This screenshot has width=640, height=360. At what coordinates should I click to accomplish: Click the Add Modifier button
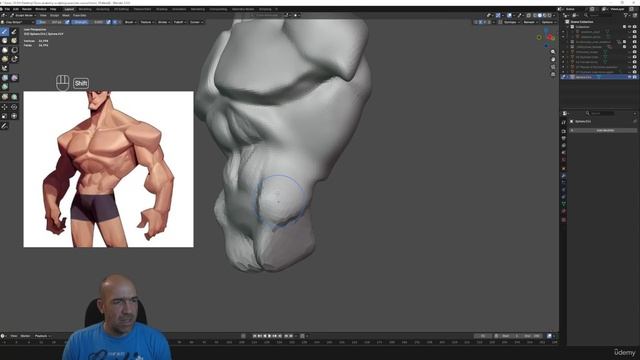tap(603, 130)
